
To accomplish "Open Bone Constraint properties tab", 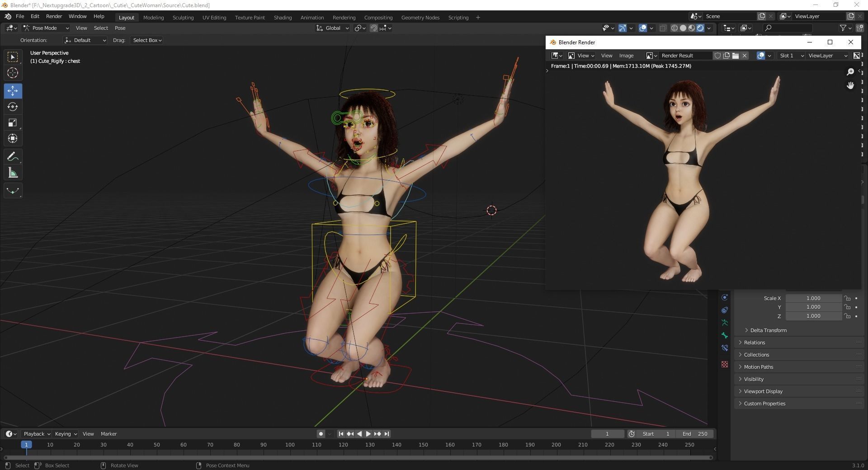I will point(725,348).
